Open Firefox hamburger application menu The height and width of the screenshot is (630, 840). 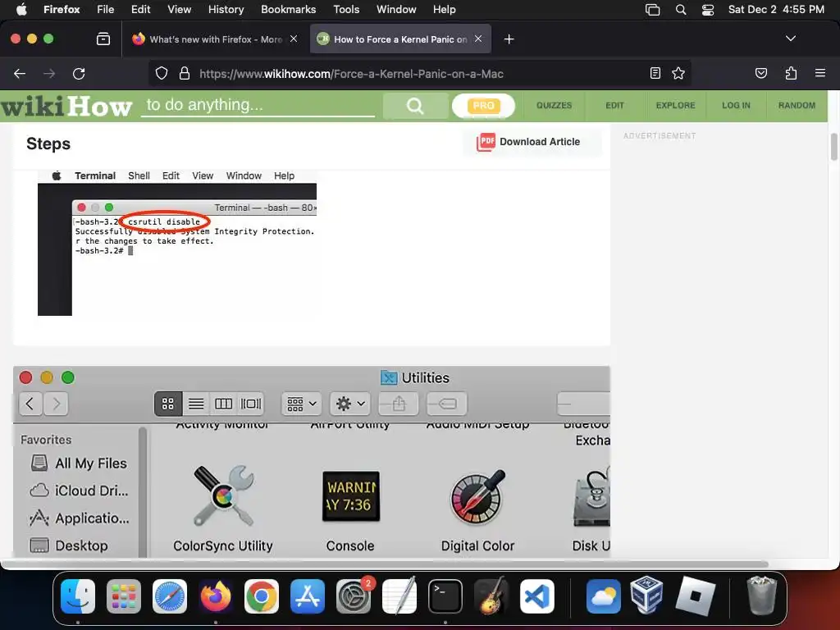point(819,73)
